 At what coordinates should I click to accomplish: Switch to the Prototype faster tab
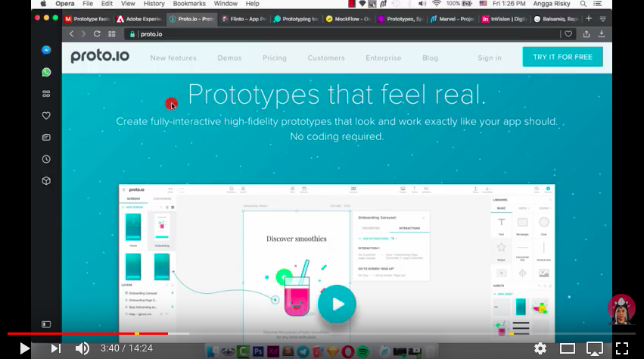click(88, 19)
